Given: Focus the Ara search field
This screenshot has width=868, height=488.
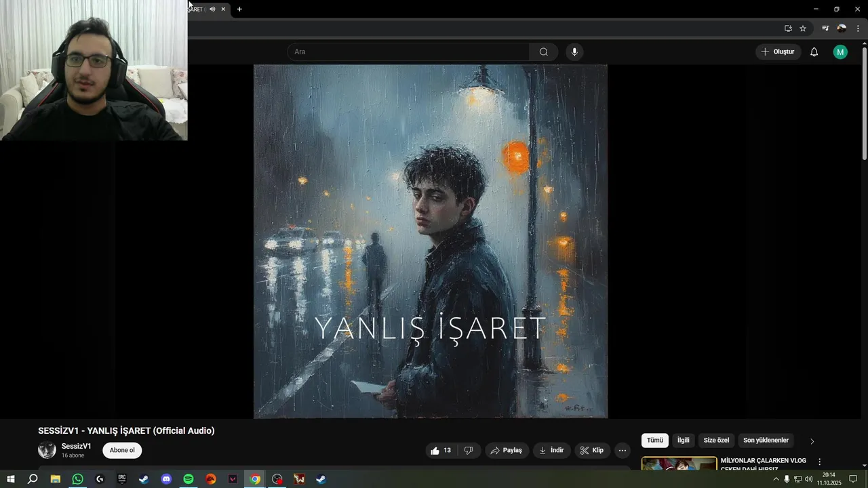Looking at the screenshot, I should coord(408,52).
